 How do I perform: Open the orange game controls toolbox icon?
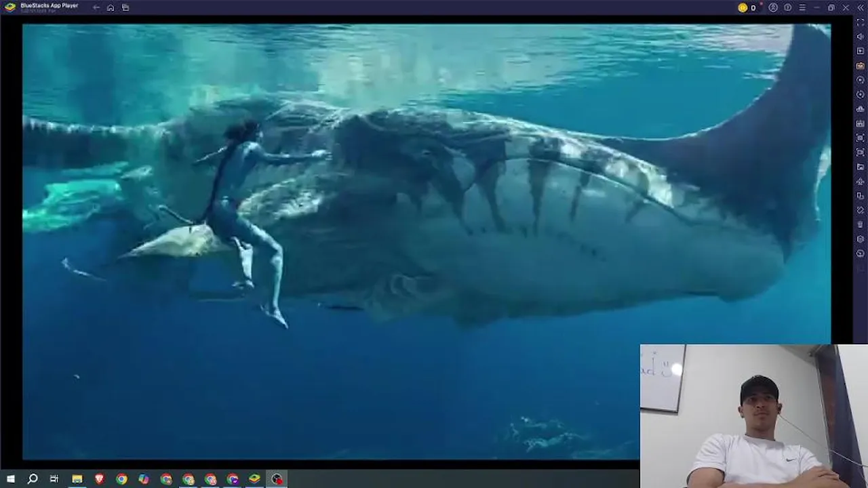861,66
